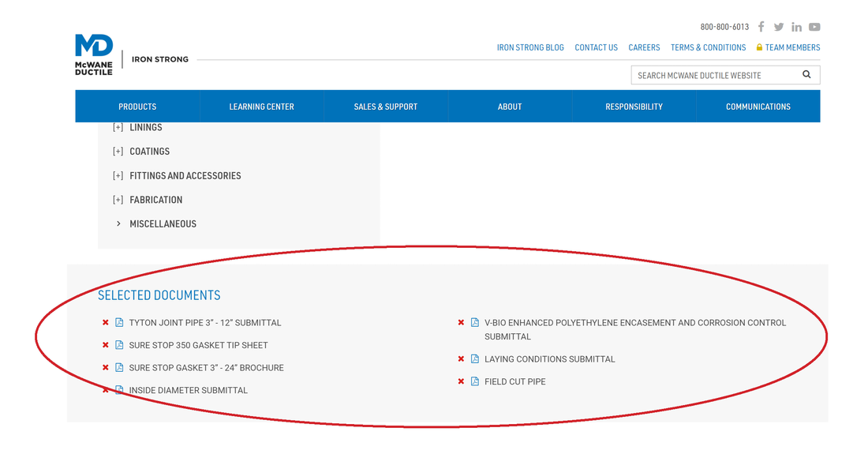Remove V-Bio Enhanced Polyethylene Encasement document
The width and height of the screenshot is (868, 454).
coord(461,322)
